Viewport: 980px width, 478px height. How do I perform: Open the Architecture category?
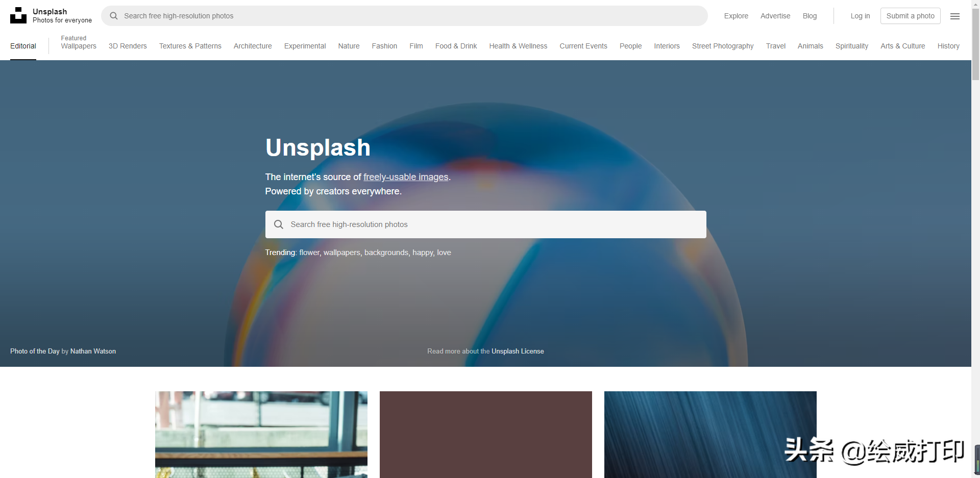pyautogui.click(x=253, y=46)
